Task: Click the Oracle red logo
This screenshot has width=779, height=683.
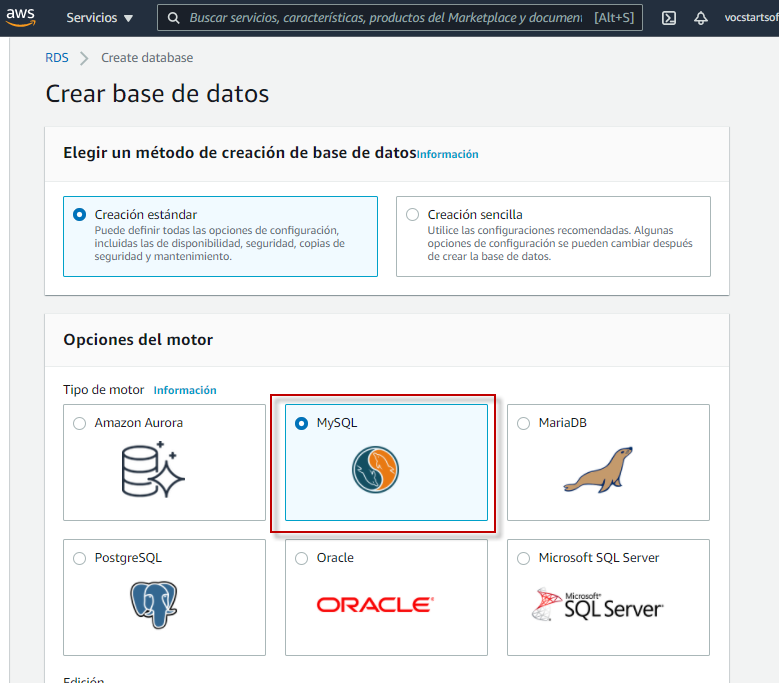Action: 375,605
